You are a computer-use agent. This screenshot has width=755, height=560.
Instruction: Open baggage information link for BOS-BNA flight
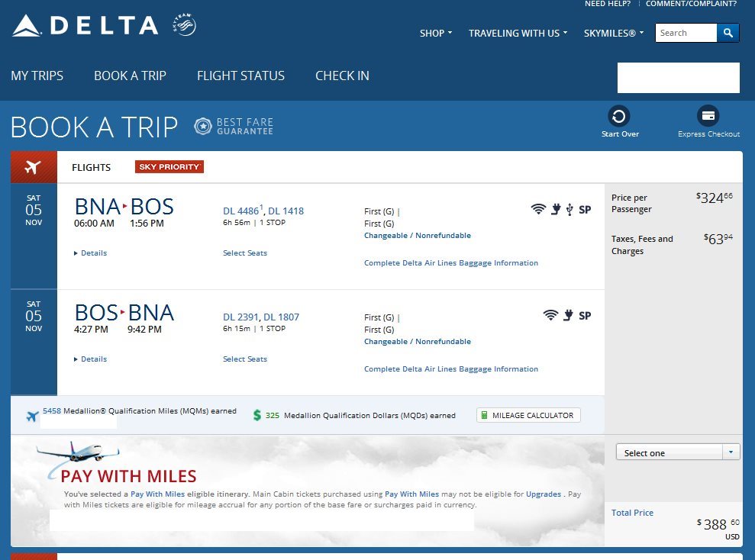coord(451,369)
